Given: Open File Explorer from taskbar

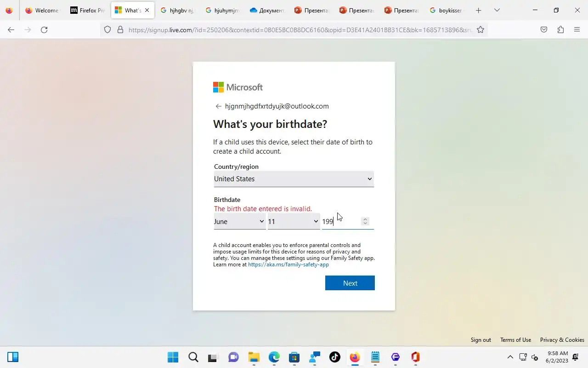Looking at the screenshot, I should coord(254,357).
